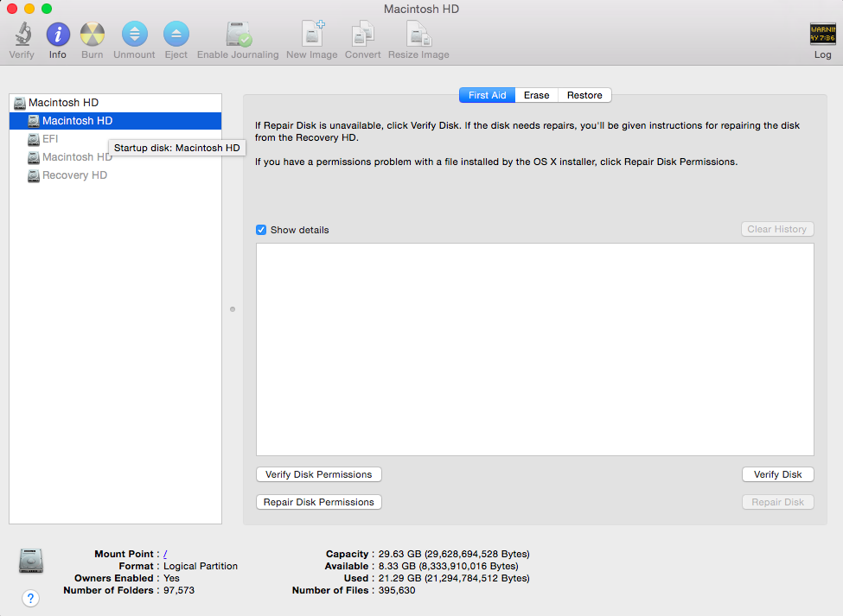This screenshot has height=616, width=843.
Task: Click the Unmount toolbar icon
Action: [134, 35]
